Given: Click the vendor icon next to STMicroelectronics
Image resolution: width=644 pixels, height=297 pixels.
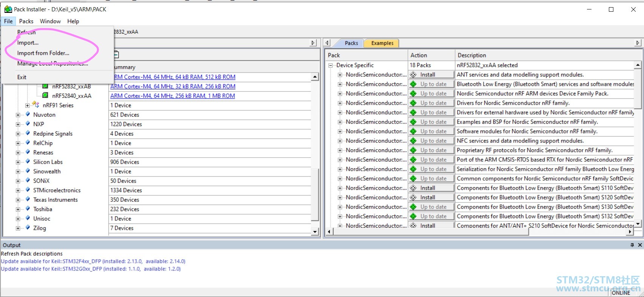Looking at the screenshot, I should click(x=27, y=190).
